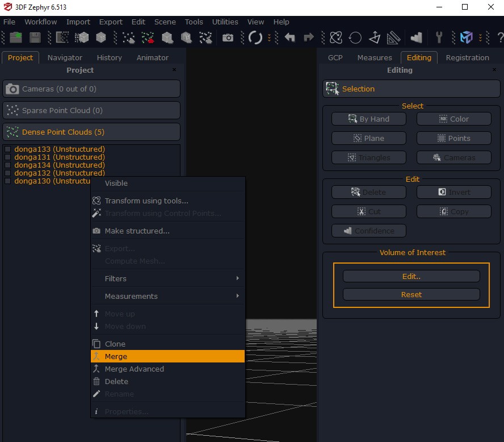Switch to the Navigator tab
This screenshot has height=442, width=504.
[65, 57]
